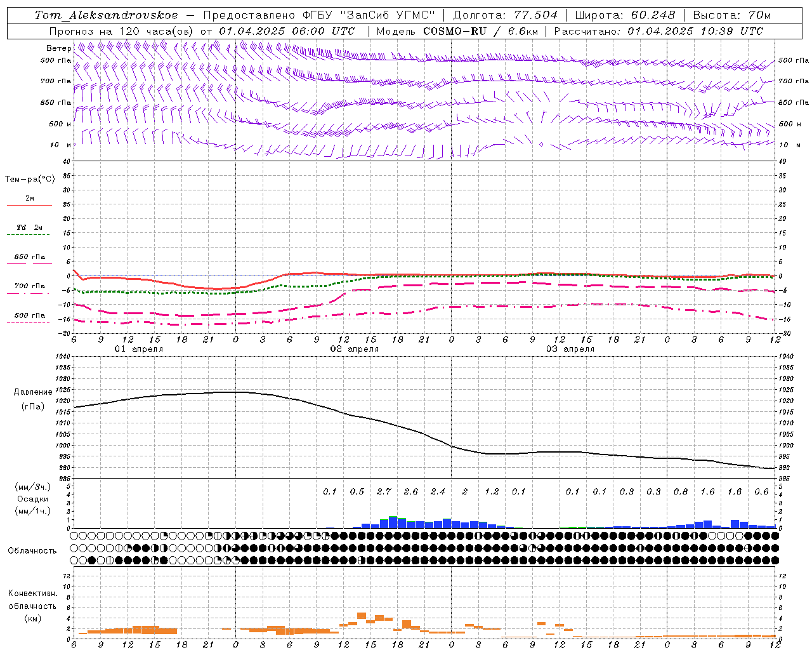This screenshot has width=812, height=650.
Task: Click the tallest blue precipitation bar
Action: (x=393, y=522)
